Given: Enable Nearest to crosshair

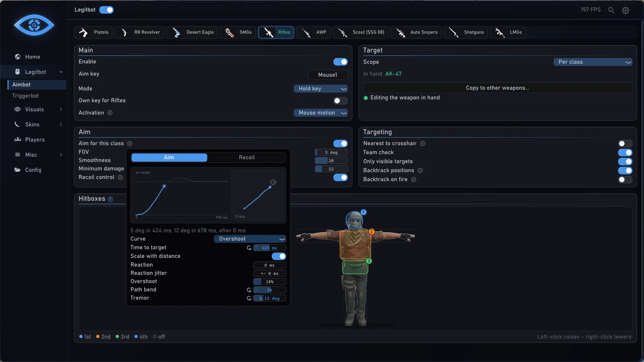Looking at the screenshot, I should click(625, 144).
